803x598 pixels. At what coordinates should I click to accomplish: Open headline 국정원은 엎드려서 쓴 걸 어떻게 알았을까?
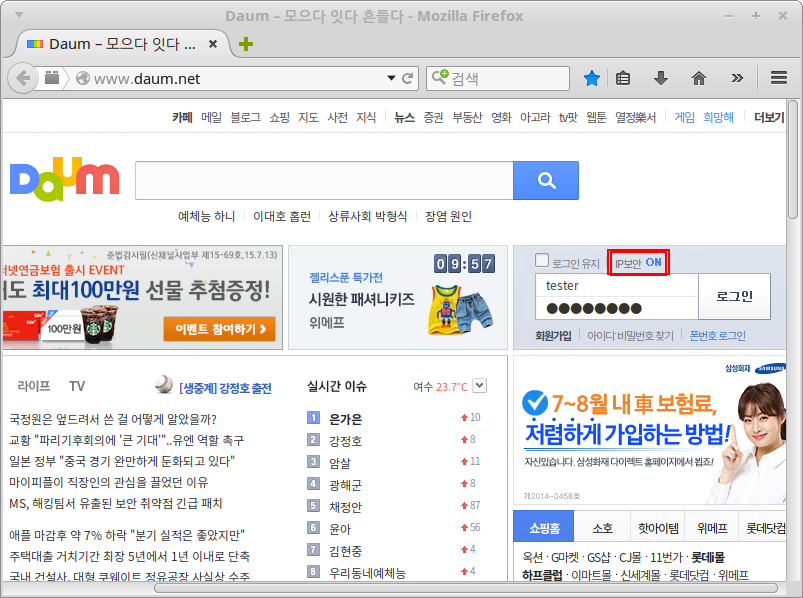tap(113, 419)
